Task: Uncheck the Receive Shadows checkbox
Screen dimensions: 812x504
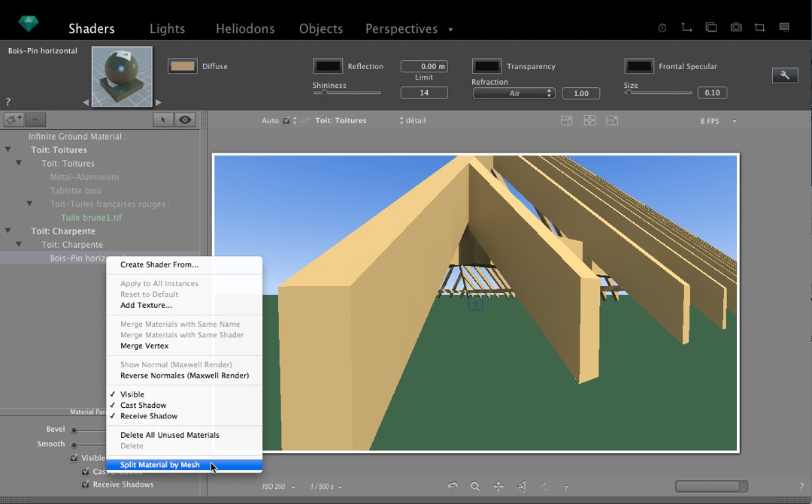Action: (86, 484)
